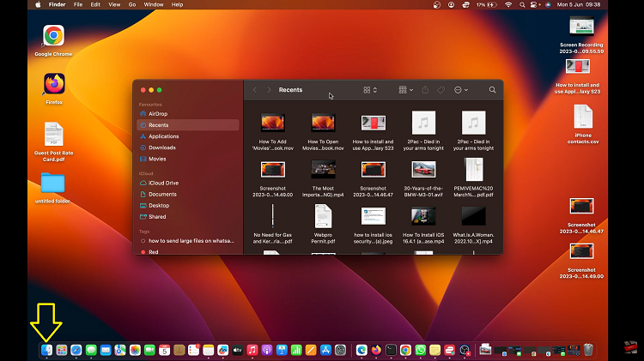Open the Window menu
The height and width of the screenshot is (361, 644).
(154, 4)
